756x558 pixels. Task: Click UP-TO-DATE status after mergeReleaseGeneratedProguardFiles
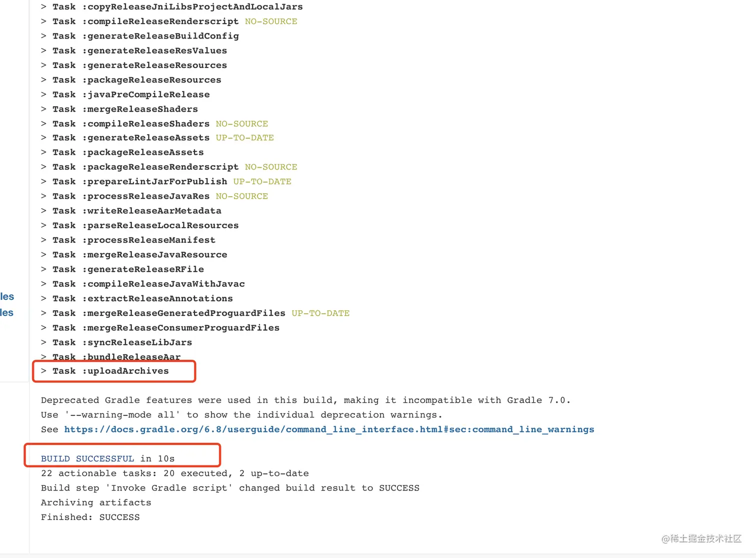(321, 313)
